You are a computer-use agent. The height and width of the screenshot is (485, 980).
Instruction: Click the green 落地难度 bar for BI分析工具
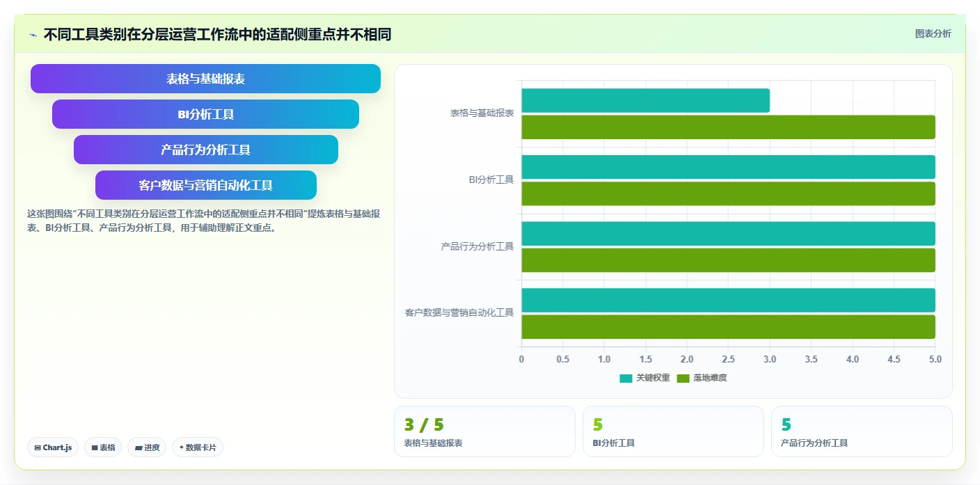(x=728, y=193)
